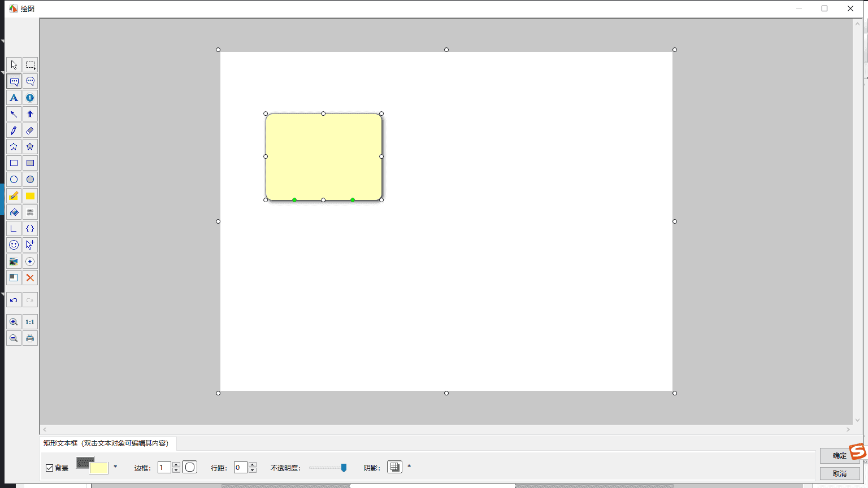Pick the yellow highlighter pen tool
Screen dimensions: 868x488
[14, 196]
